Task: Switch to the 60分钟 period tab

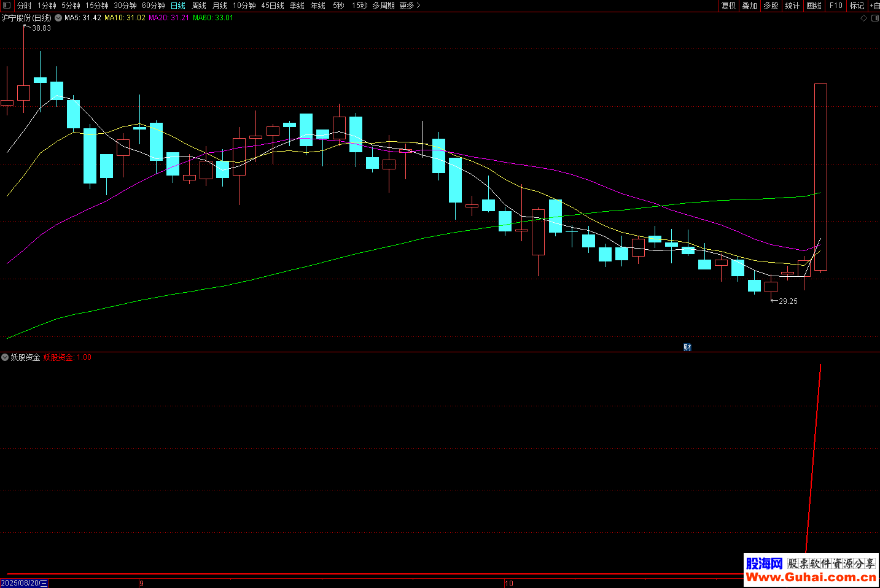Action: point(154,6)
